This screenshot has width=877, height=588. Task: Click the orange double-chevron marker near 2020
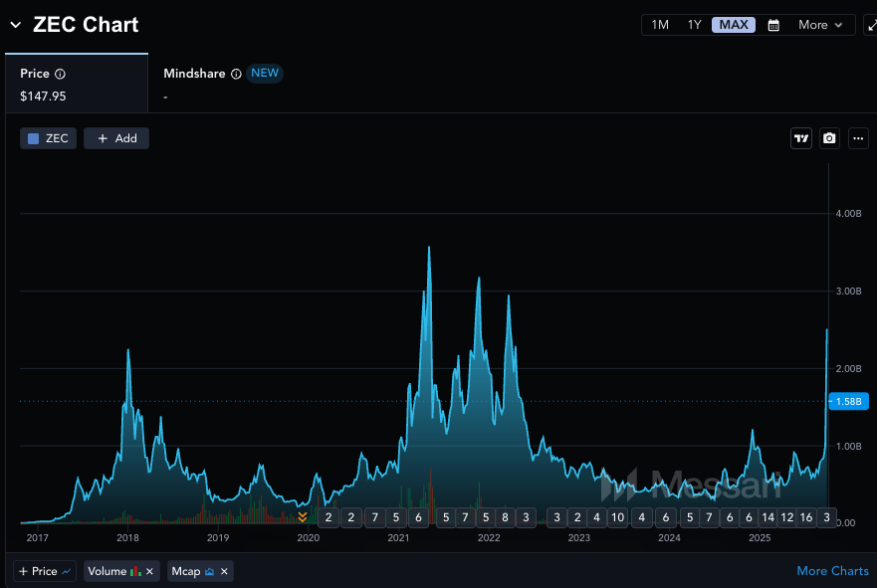[x=302, y=517]
